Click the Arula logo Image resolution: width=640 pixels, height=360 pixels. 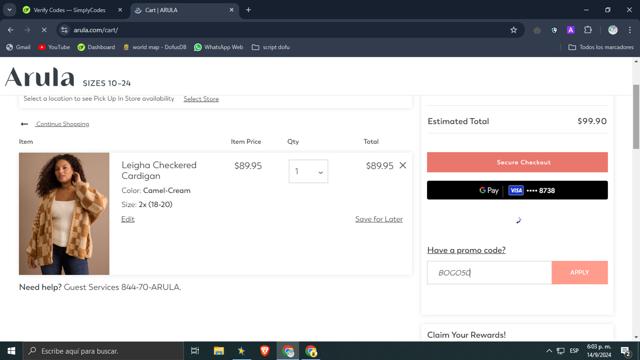pyautogui.click(x=40, y=77)
